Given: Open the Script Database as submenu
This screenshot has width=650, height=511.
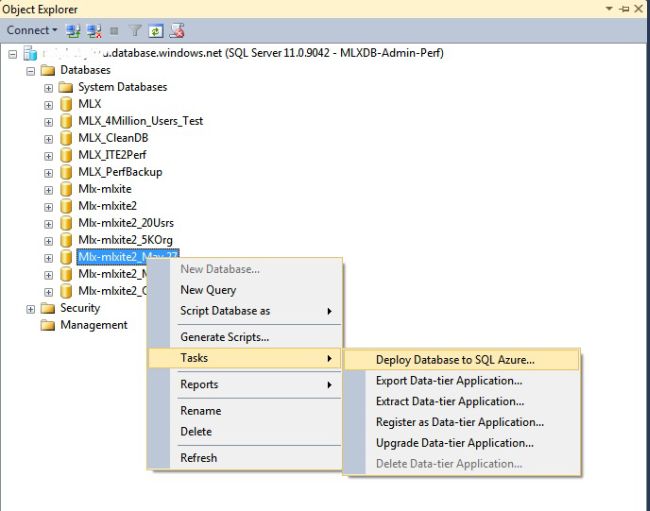Looking at the screenshot, I should 245,311.
